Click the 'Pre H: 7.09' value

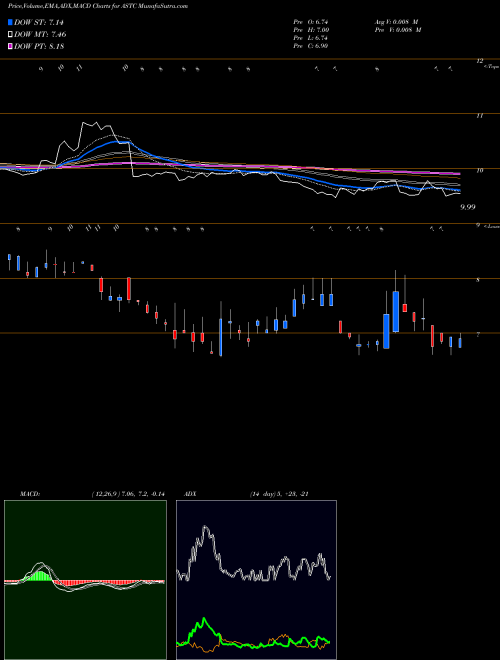tap(311, 30)
